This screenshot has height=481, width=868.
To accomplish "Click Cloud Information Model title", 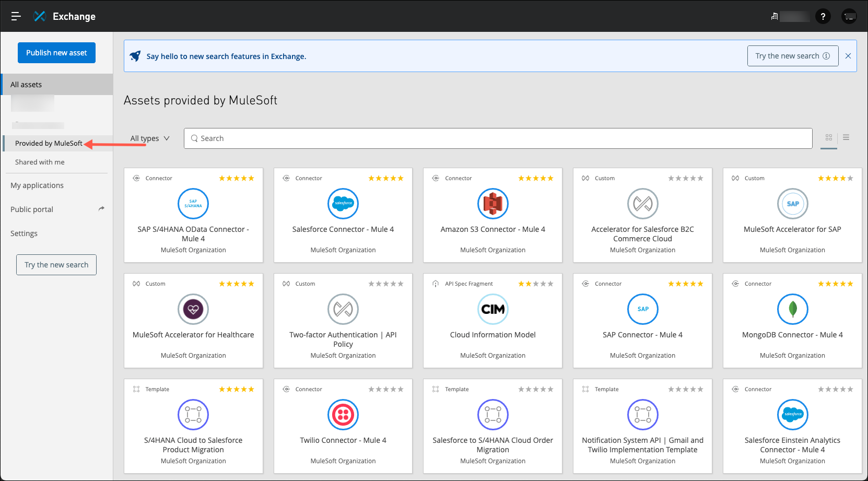I will click(x=493, y=335).
